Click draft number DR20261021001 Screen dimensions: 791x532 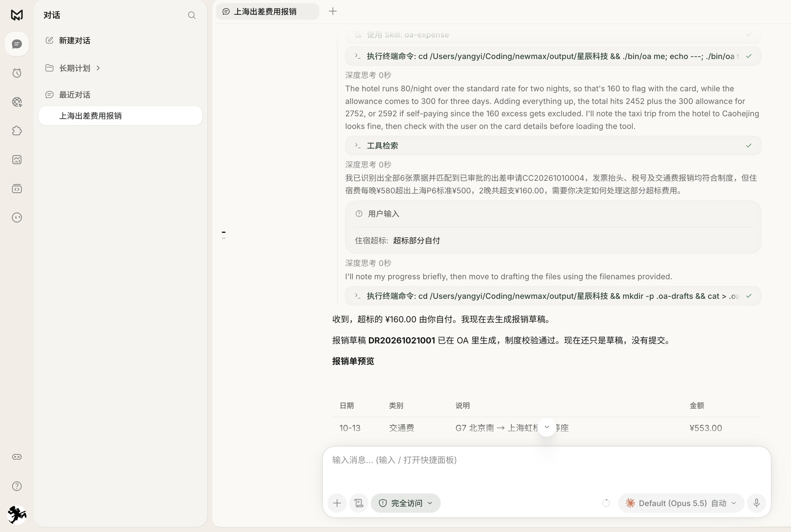point(402,340)
